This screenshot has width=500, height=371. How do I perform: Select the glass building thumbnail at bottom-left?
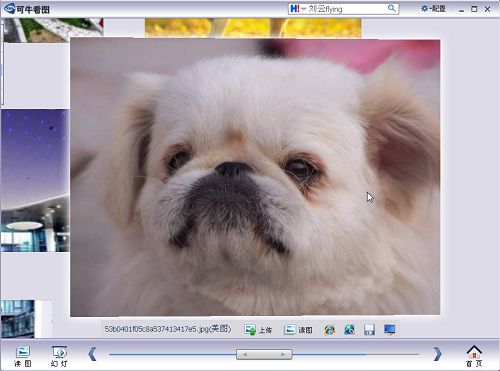[18, 319]
